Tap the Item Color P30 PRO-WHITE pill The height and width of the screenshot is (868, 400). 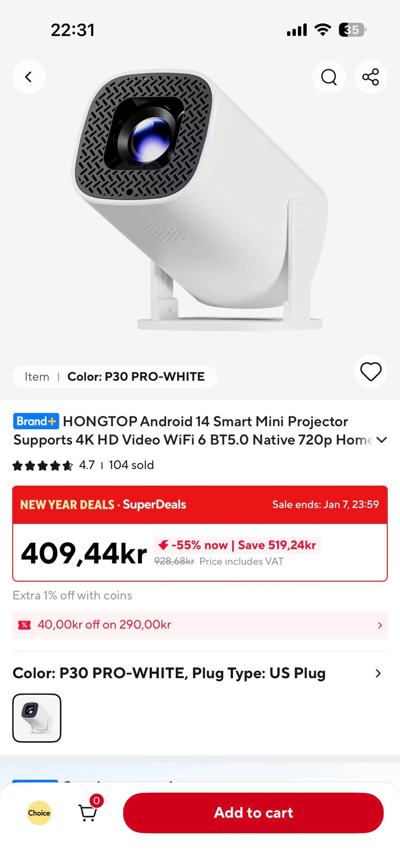click(x=115, y=377)
